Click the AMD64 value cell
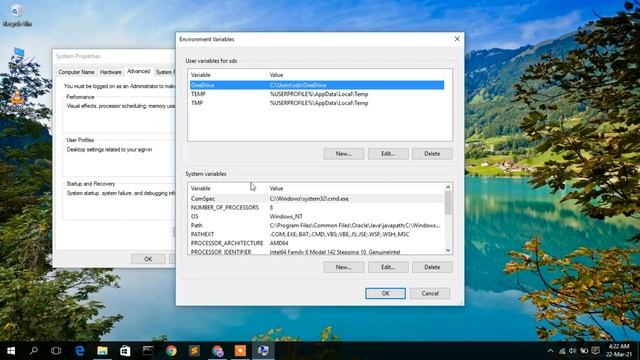This screenshot has width=640, height=360. (x=279, y=243)
